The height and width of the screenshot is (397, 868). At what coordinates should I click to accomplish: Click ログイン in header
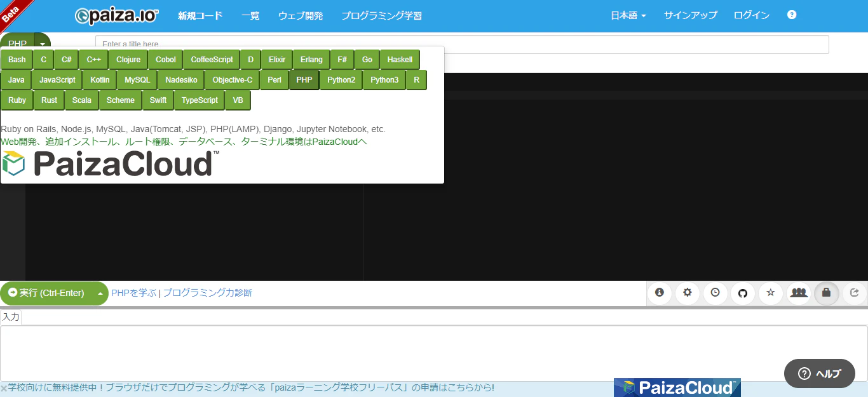tap(752, 16)
